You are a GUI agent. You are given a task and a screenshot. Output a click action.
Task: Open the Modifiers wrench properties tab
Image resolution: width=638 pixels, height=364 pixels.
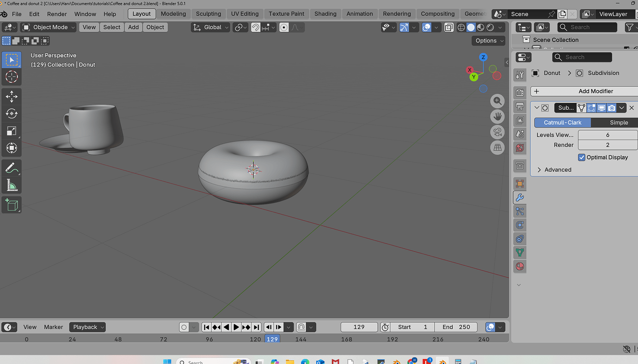click(520, 198)
